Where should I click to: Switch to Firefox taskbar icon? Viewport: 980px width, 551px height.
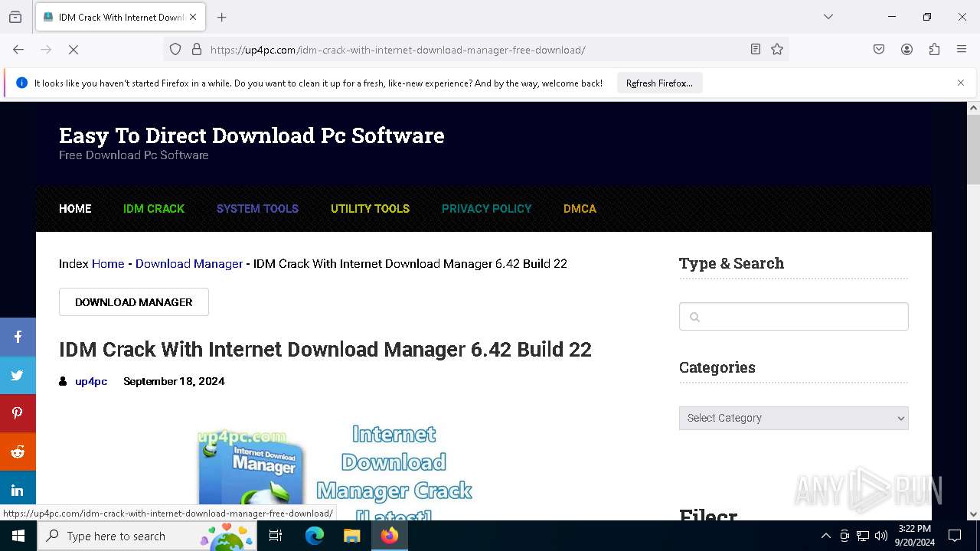(390, 536)
